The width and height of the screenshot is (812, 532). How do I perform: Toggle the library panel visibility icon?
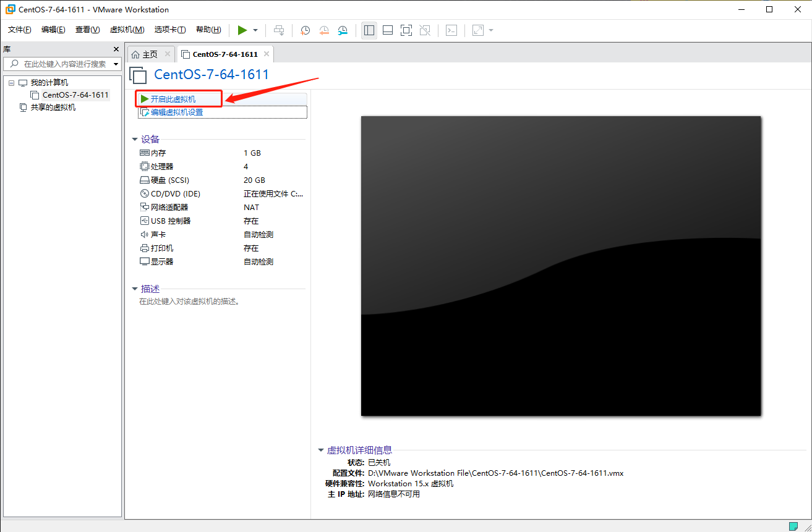pyautogui.click(x=369, y=30)
